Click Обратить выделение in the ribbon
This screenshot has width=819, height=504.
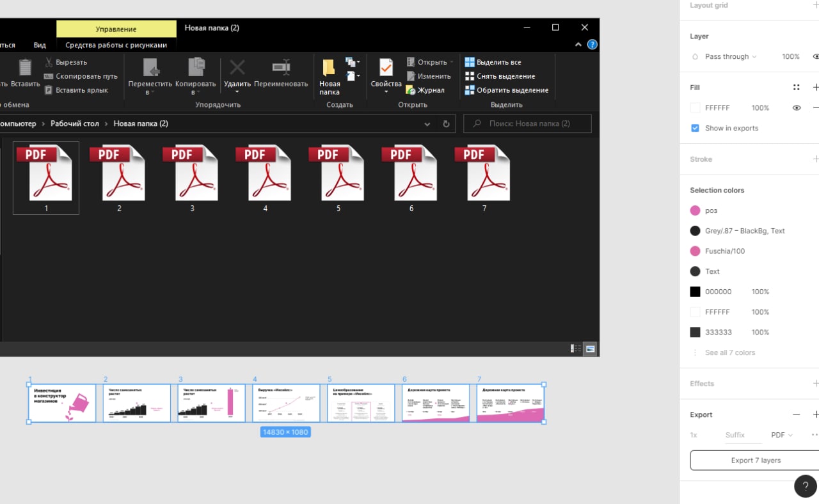coord(506,90)
